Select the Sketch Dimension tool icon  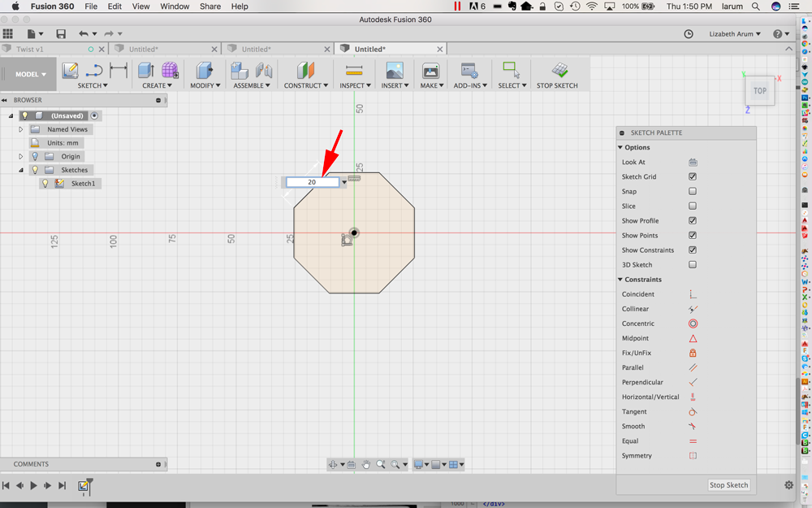tap(119, 70)
